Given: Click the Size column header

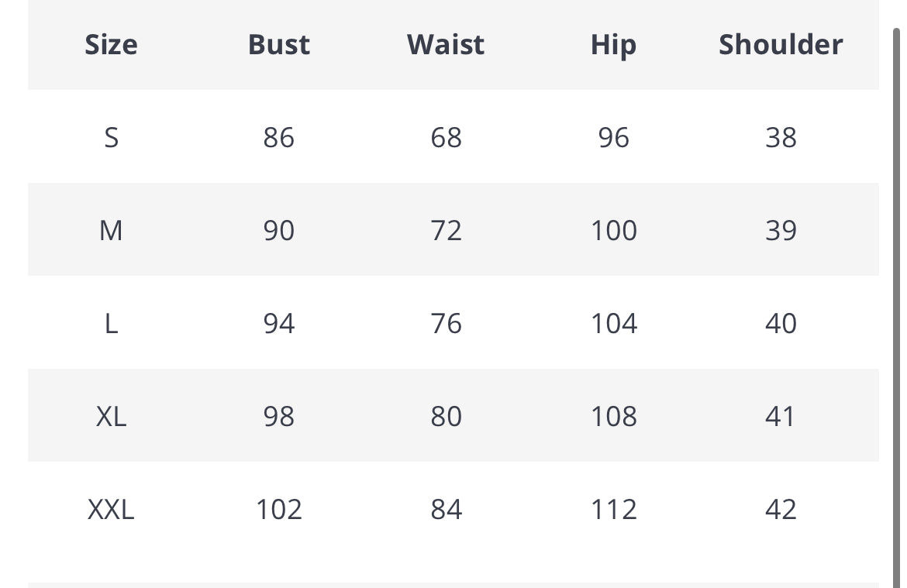Looking at the screenshot, I should point(111,44).
